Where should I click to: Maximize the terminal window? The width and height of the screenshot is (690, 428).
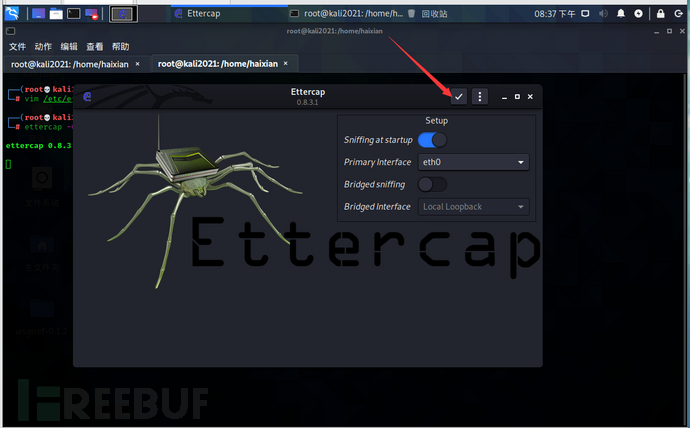(669, 31)
